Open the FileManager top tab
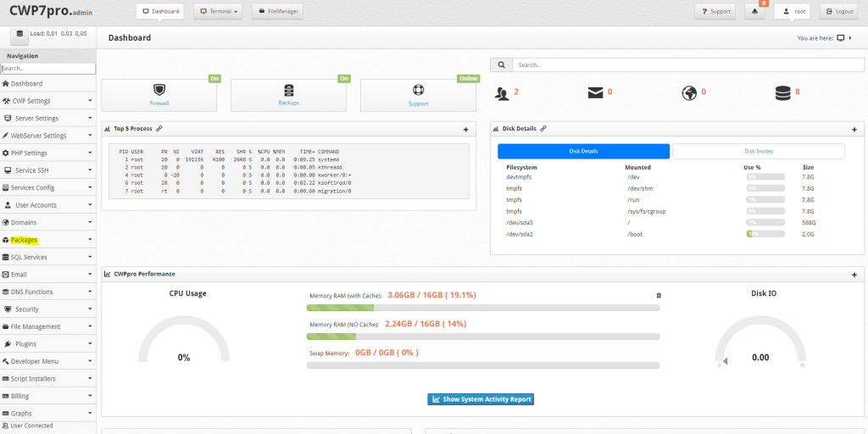 [277, 11]
